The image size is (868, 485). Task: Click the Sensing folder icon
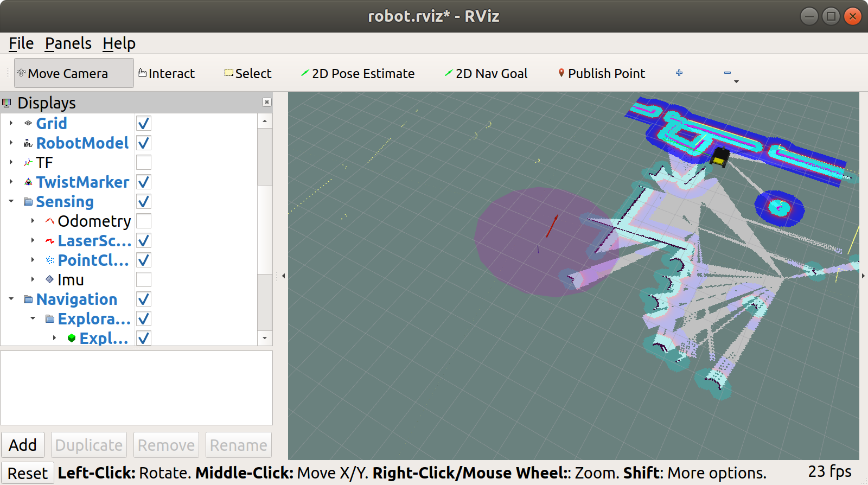[28, 202]
